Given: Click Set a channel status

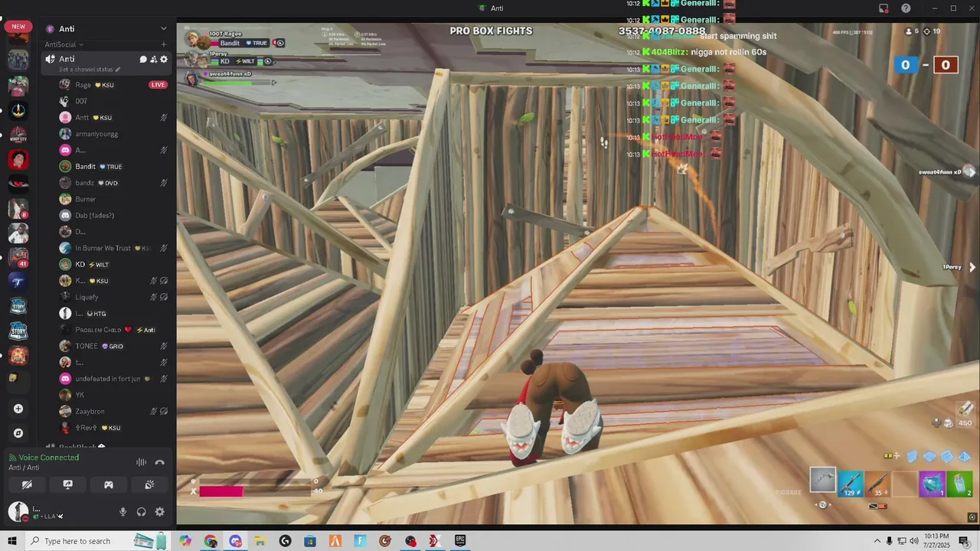Looking at the screenshot, I should (90, 70).
